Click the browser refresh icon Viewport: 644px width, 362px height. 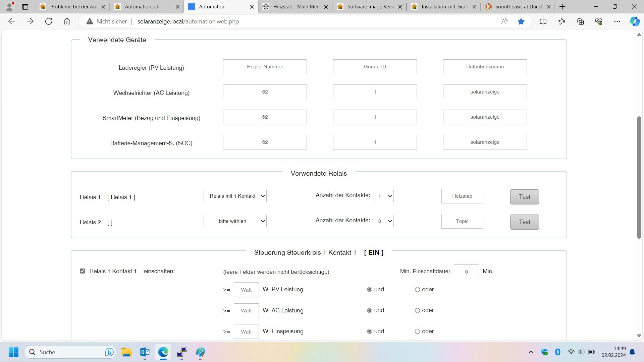pos(49,21)
